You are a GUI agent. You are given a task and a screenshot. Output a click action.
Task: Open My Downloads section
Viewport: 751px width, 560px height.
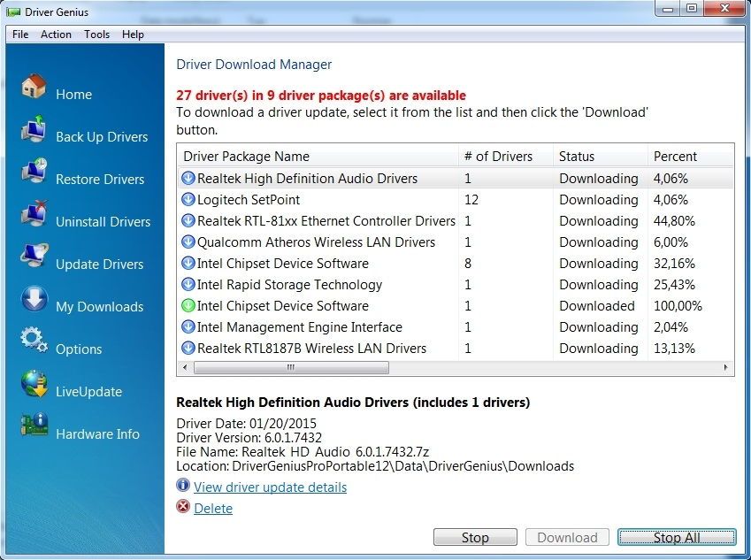[x=100, y=307]
